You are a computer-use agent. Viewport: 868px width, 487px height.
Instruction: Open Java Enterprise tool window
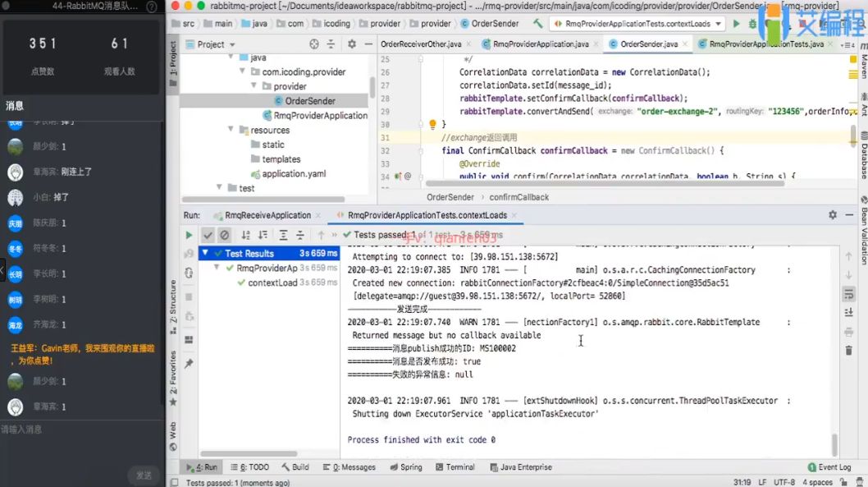tap(521, 467)
